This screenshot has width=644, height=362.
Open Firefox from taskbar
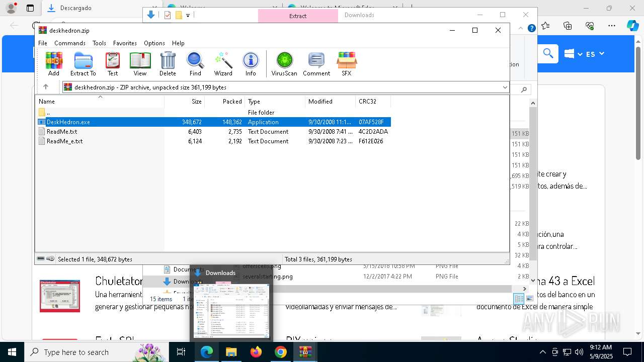pos(256,352)
